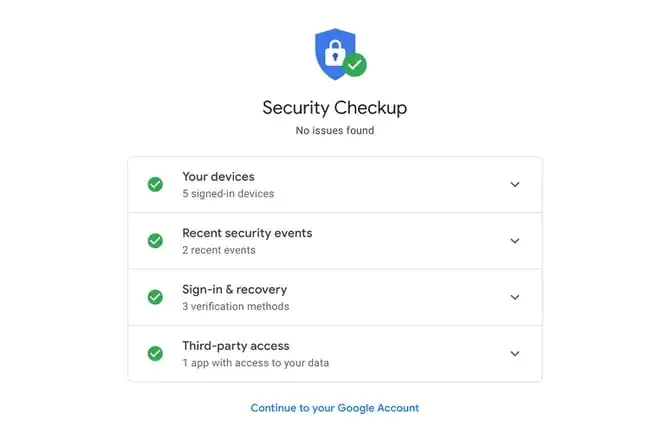Image resolution: width=650 pixels, height=433 pixels.
Task: Click green check icon beside Third-party access
Action: click(x=155, y=353)
